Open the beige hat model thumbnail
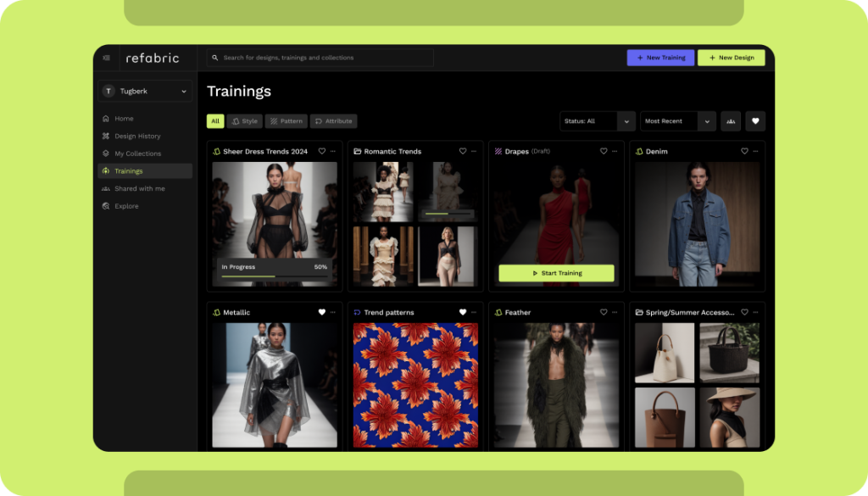Viewport: 868px width, 496px height. [x=730, y=417]
